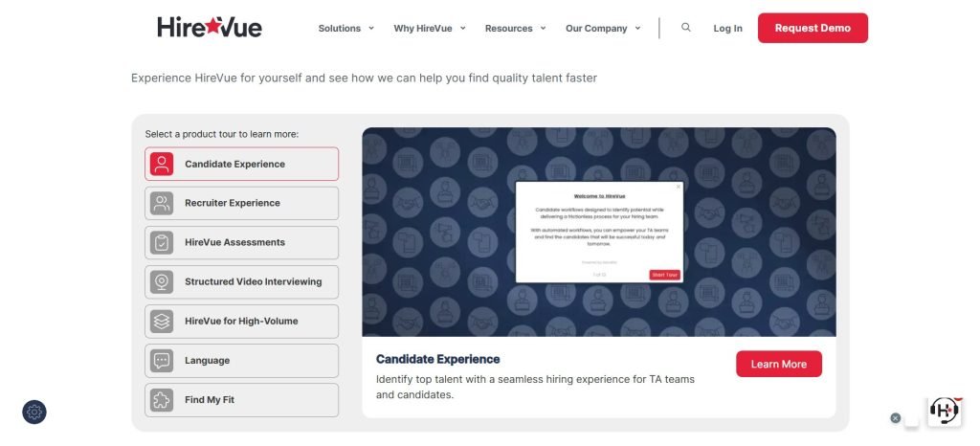This screenshot has height=446, width=980.
Task: Open cookie settings gear icon
Action: pos(34,413)
